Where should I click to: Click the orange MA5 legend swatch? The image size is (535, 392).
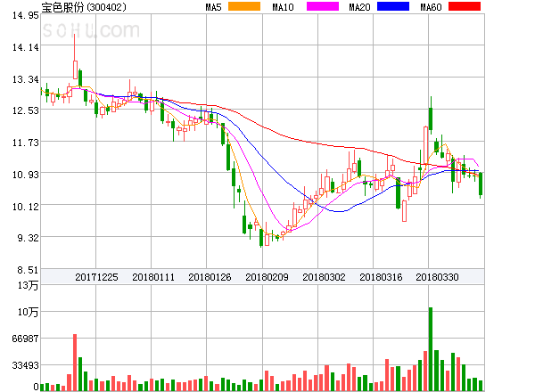(244, 6)
